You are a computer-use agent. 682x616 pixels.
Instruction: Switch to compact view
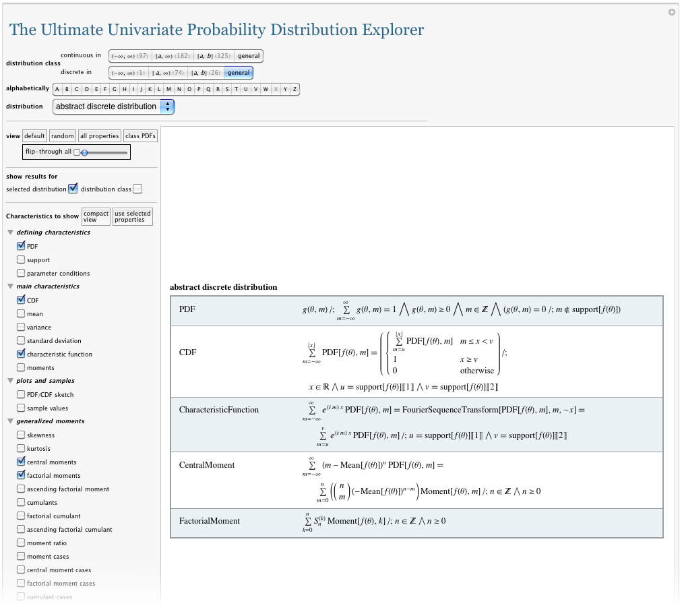click(96, 216)
